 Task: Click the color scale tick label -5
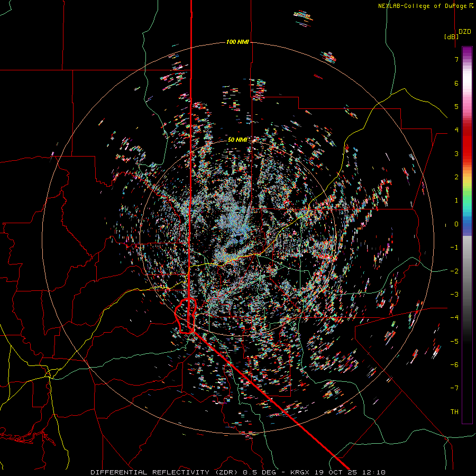pos(454,342)
